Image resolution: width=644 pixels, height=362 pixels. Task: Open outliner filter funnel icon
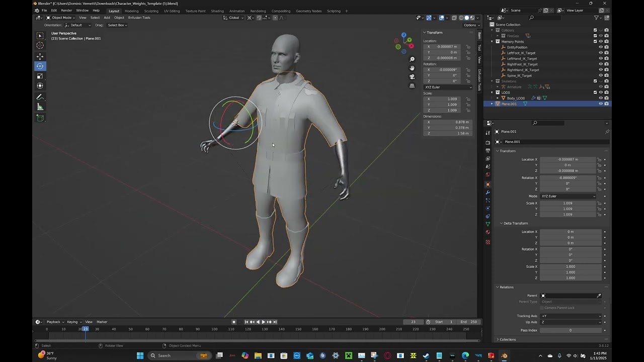click(x=597, y=18)
